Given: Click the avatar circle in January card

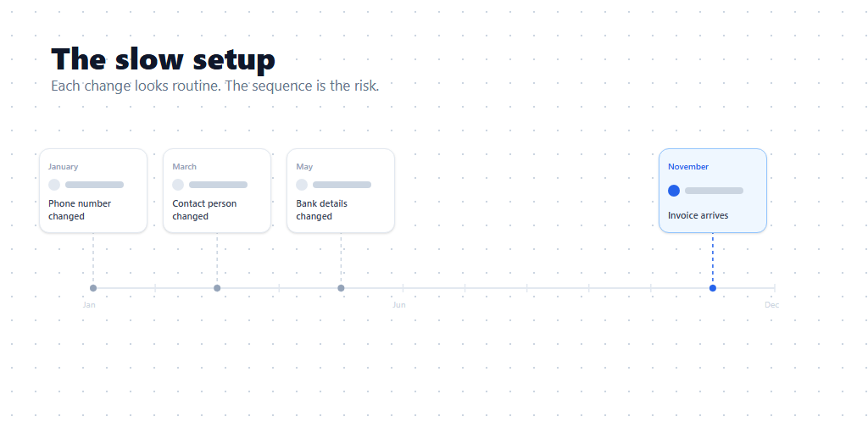Looking at the screenshot, I should coord(54,185).
